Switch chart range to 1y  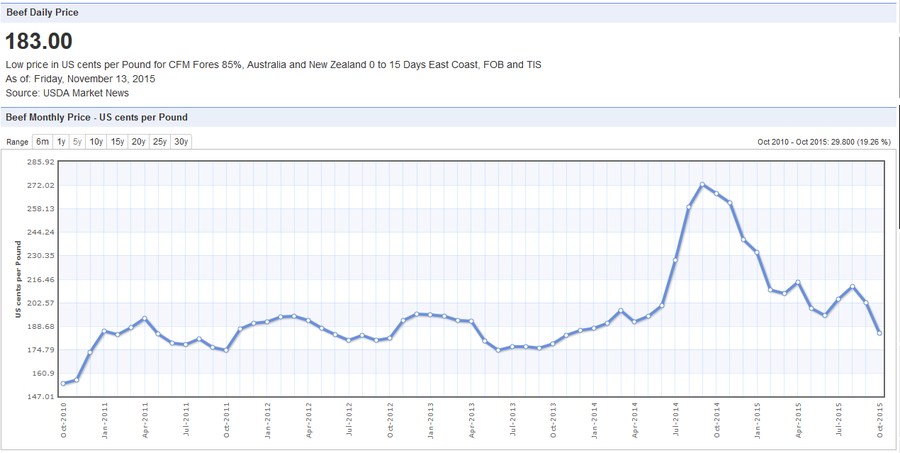click(61, 142)
